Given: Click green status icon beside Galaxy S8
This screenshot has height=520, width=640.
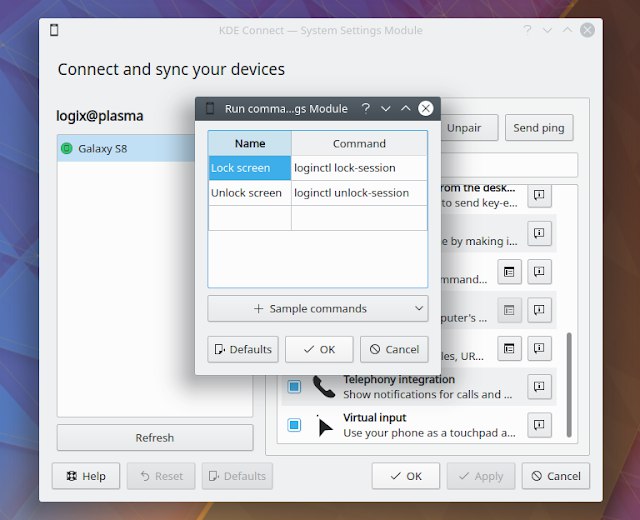Looking at the screenshot, I should pyautogui.click(x=67, y=148).
